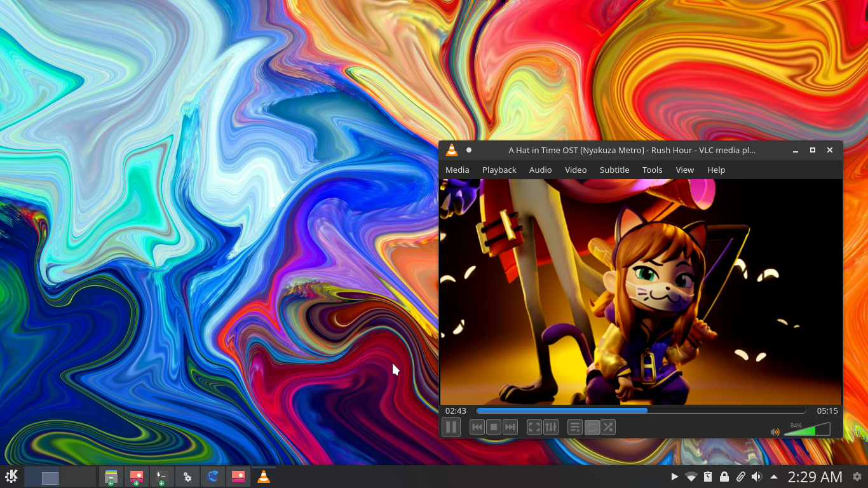Select the VLC task in the taskbar
This screenshot has width=868, height=488.
point(264,477)
